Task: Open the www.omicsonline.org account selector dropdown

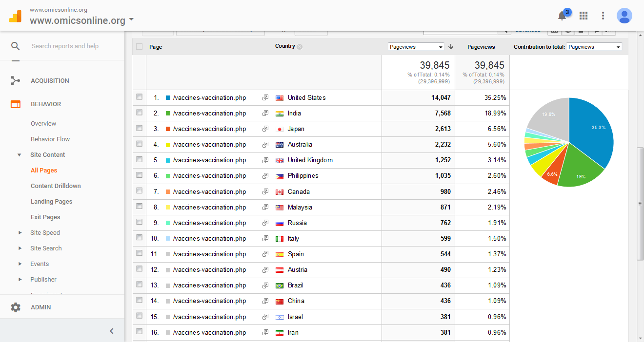Action: 82,20
